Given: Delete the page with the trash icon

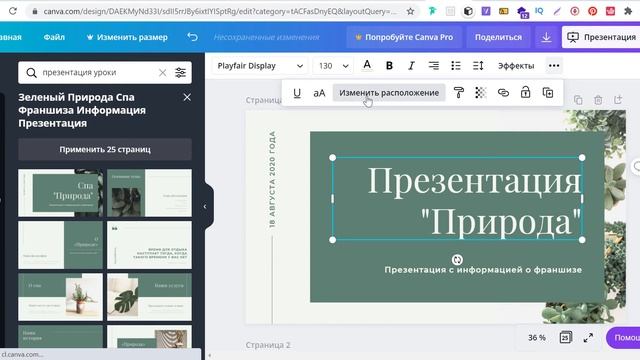Looking at the screenshot, I should [x=598, y=100].
